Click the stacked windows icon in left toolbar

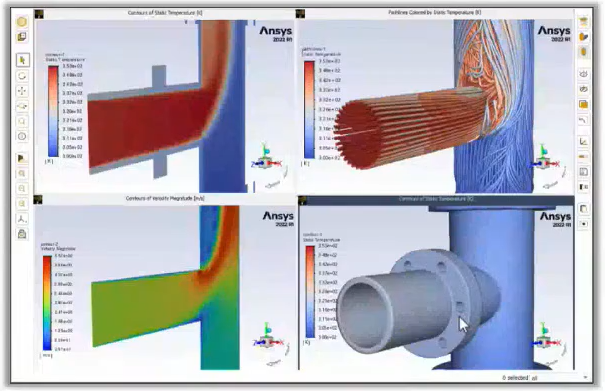coord(22,37)
